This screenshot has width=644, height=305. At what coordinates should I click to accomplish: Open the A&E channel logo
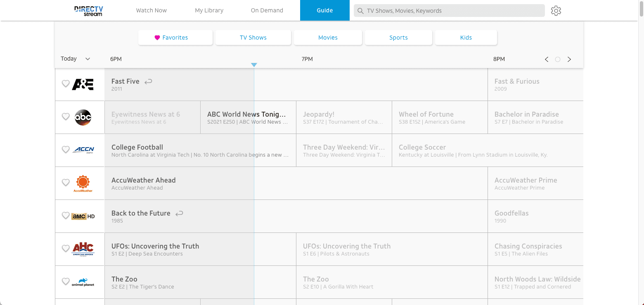(83, 84)
